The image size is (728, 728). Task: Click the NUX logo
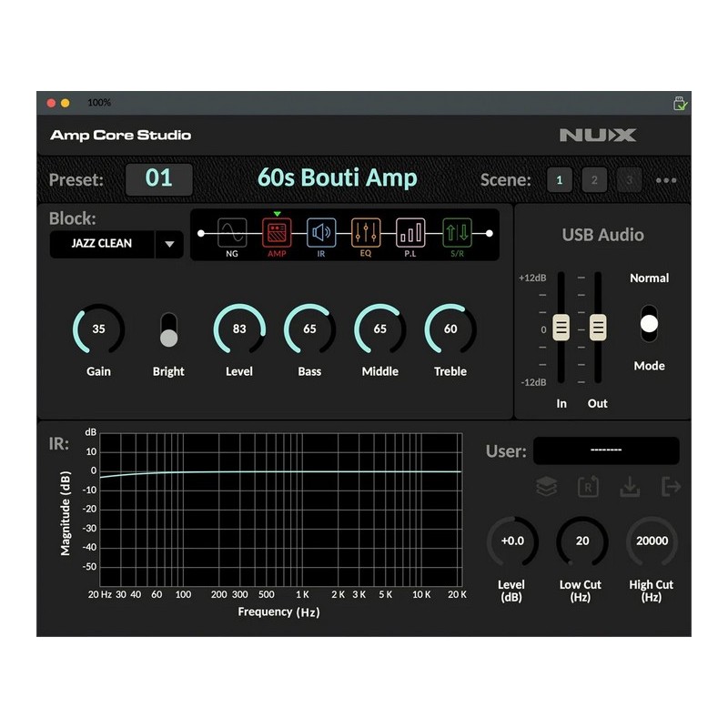pos(598,135)
